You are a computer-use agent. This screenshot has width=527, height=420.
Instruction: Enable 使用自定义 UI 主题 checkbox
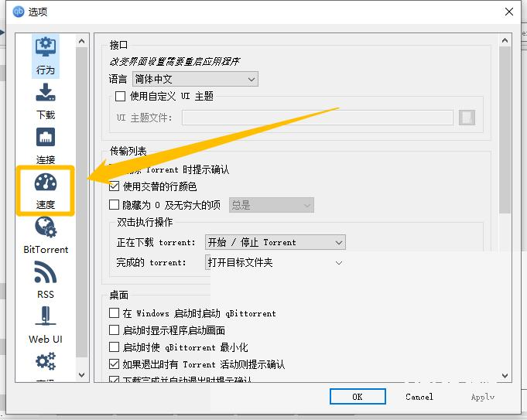pos(120,97)
